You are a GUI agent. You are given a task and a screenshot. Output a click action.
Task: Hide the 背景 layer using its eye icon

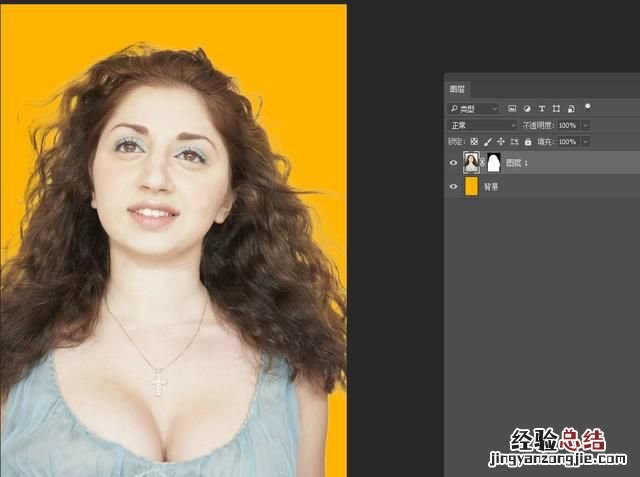click(453, 186)
